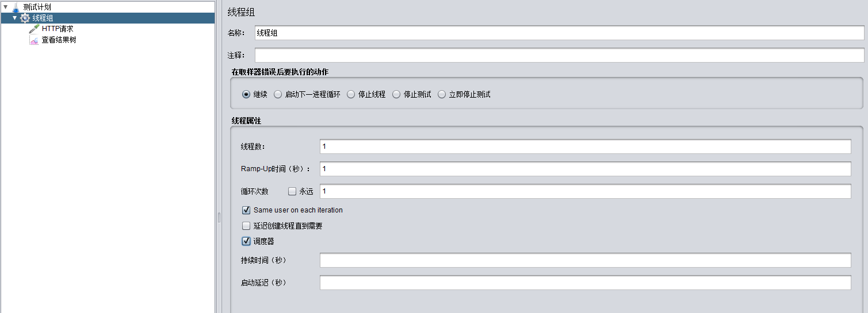
Task: Select the 线程组 tree row
Action: [107, 18]
